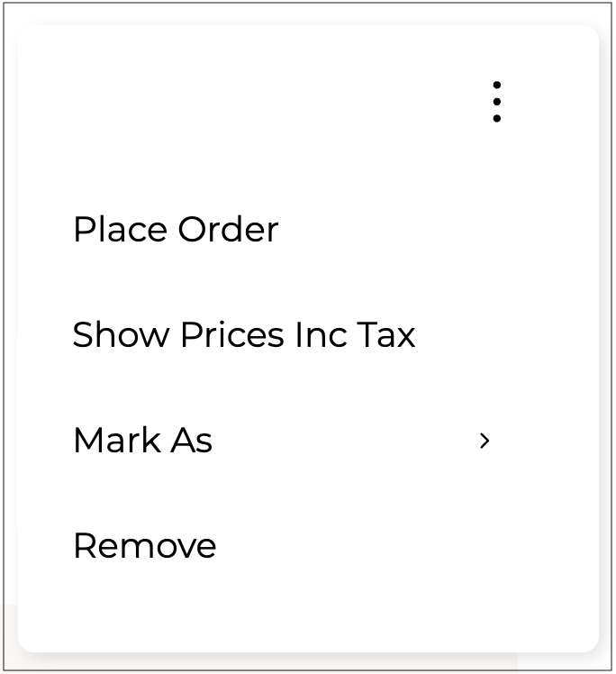
Task: Click the Mark As label
Action: tap(142, 441)
